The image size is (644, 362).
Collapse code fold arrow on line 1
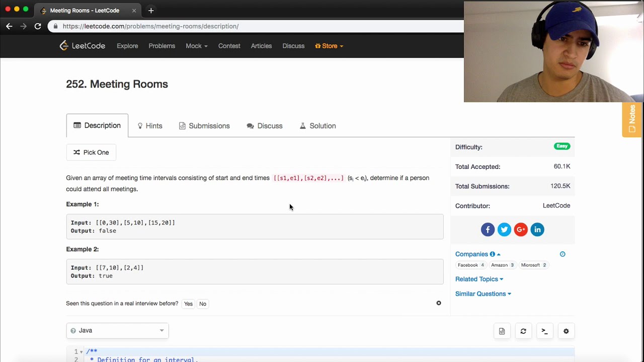coord(81,351)
